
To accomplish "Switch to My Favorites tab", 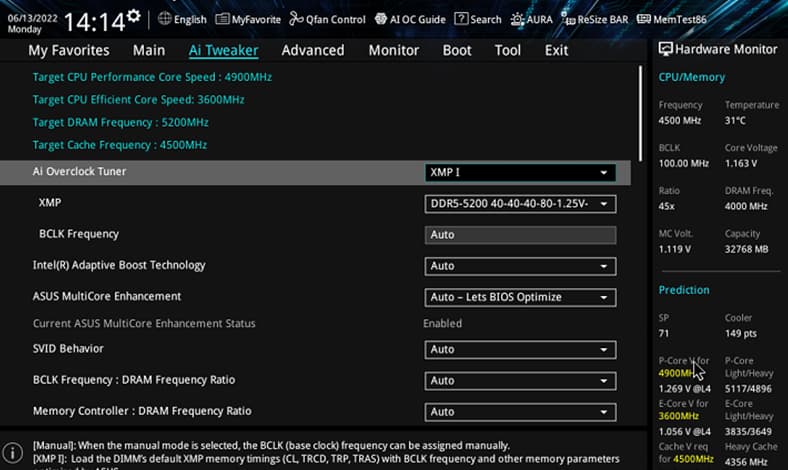I will (x=69, y=50).
